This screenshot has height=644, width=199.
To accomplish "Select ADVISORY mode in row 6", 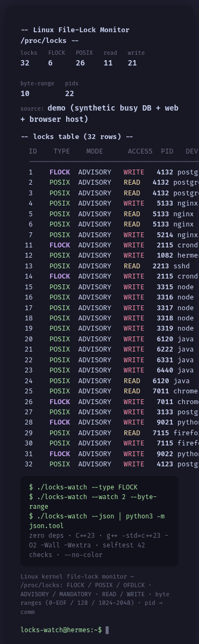I will pyautogui.click(x=95, y=224).
